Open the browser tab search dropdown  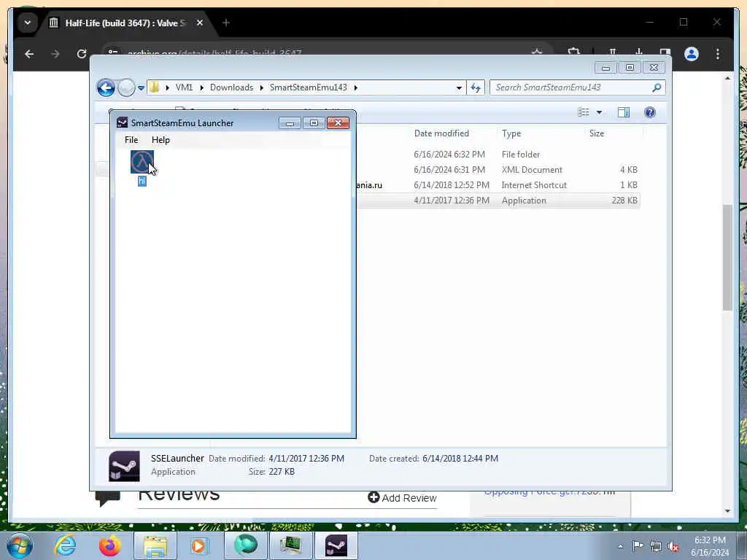pos(28,23)
